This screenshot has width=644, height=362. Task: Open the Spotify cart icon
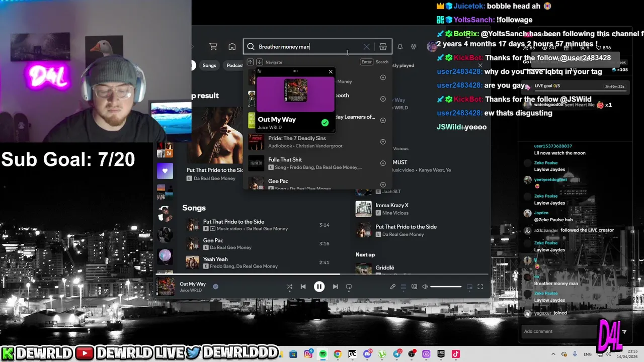pos(213,47)
